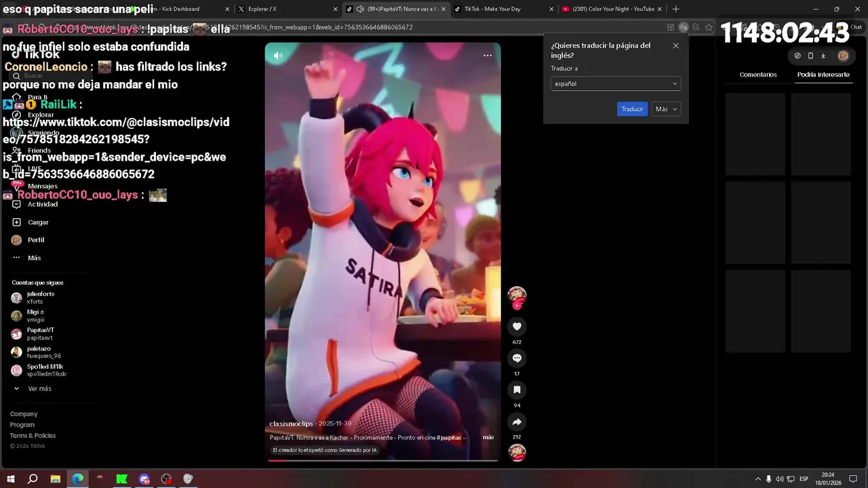Expand the Más options dropdown
This screenshot has height=488, width=868.
pyautogui.click(x=666, y=109)
